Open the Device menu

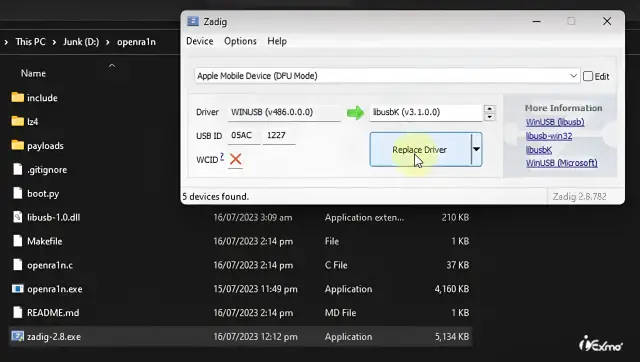pos(200,41)
